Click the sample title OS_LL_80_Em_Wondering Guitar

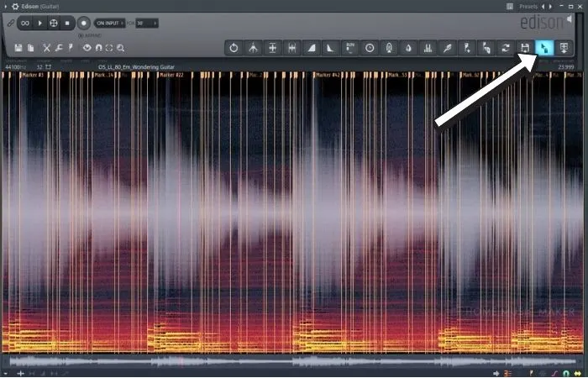tap(136, 67)
